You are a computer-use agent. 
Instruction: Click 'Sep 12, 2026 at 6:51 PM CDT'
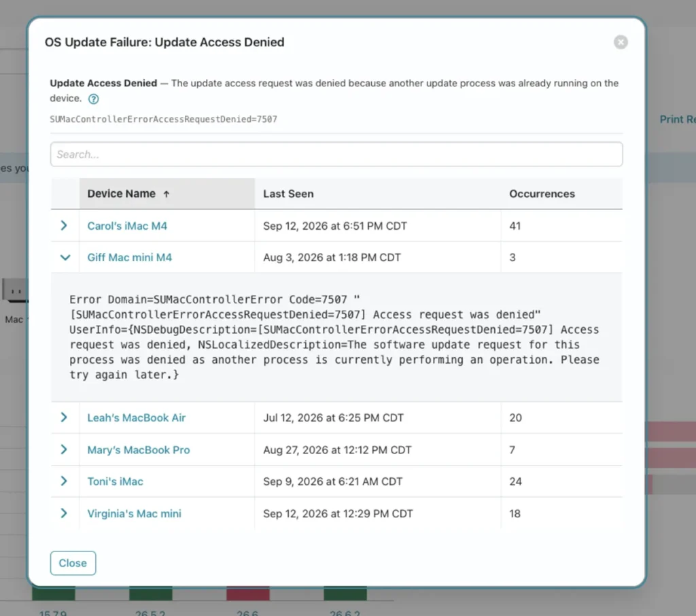[x=335, y=226]
